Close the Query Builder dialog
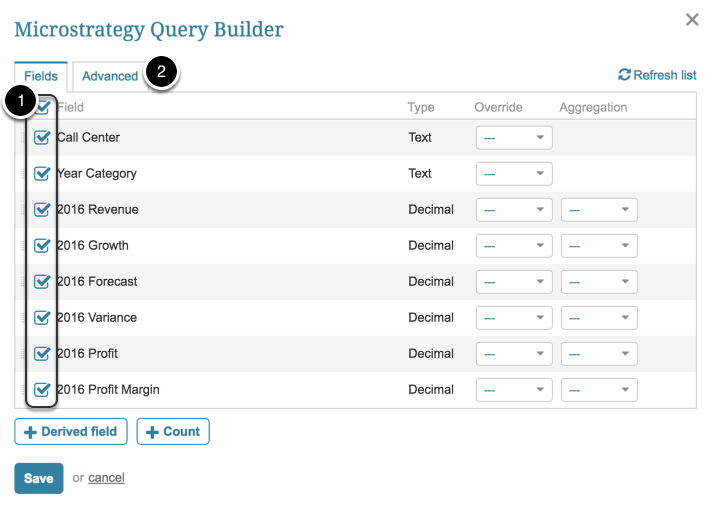 [x=692, y=20]
